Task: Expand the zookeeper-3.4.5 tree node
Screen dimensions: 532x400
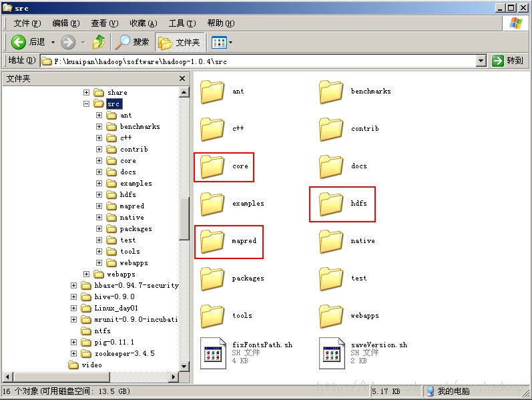Action: [73, 353]
